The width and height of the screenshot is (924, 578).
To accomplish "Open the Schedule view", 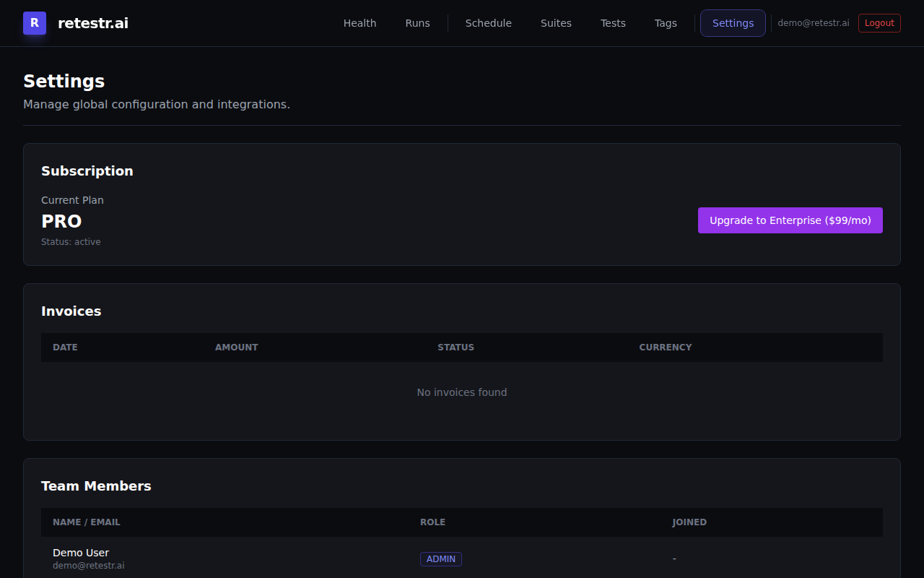I will point(488,22).
